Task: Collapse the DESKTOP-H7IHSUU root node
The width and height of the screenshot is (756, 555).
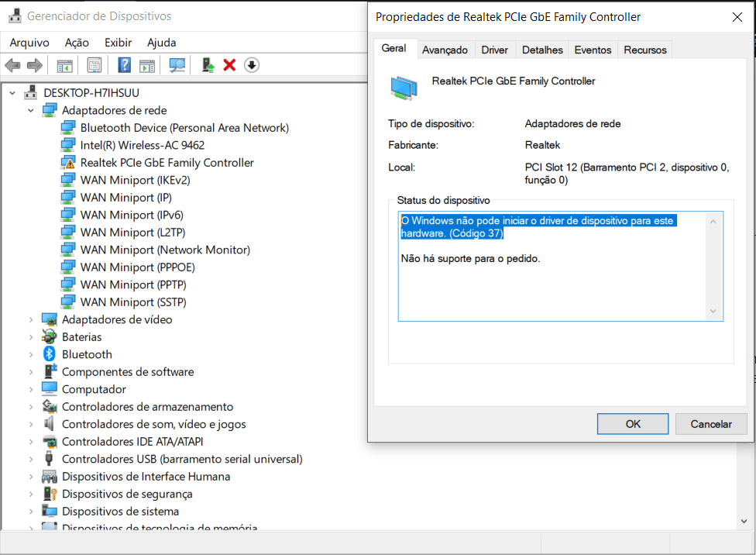Action: click(x=12, y=93)
